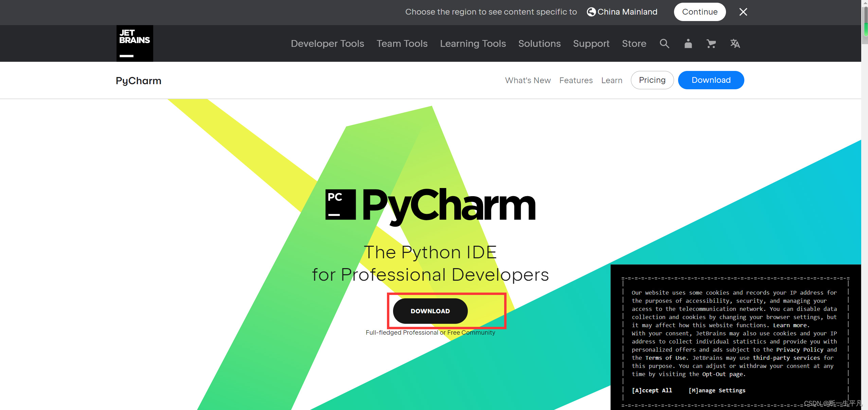Go to the What's New tab
868x410 pixels.
(528, 80)
